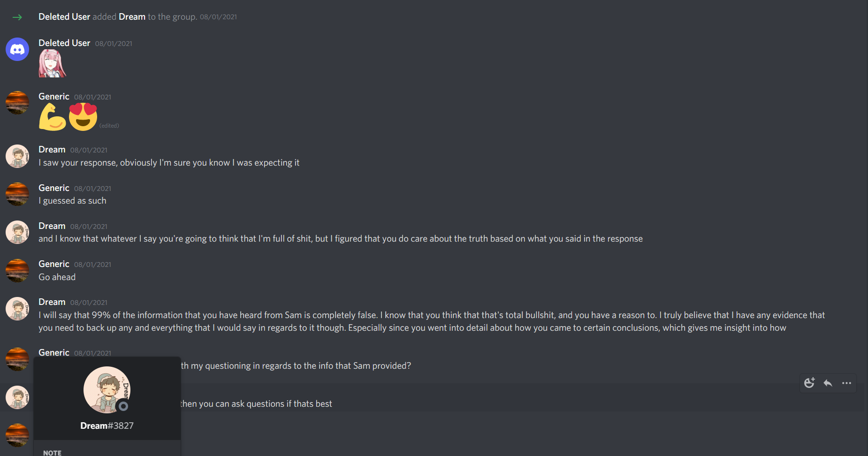Screen dimensions: 868x456
Task: Click the message 'then you can ask questions if thats best'
Action: (x=256, y=403)
